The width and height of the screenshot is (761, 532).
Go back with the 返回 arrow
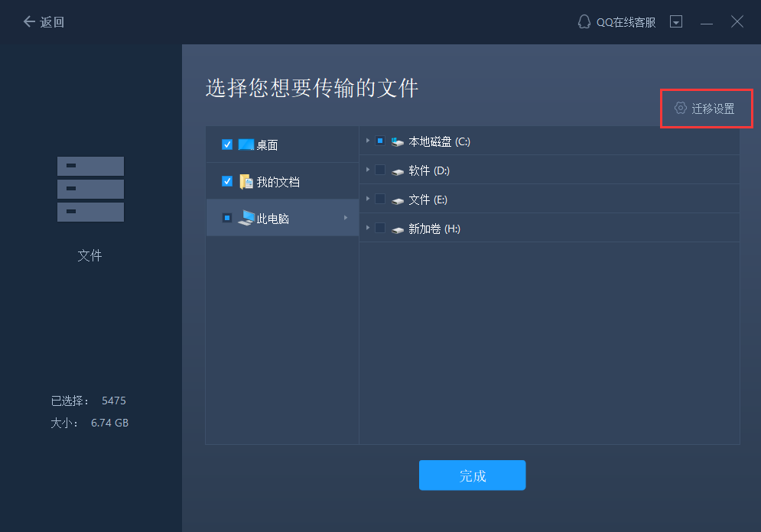(x=43, y=22)
